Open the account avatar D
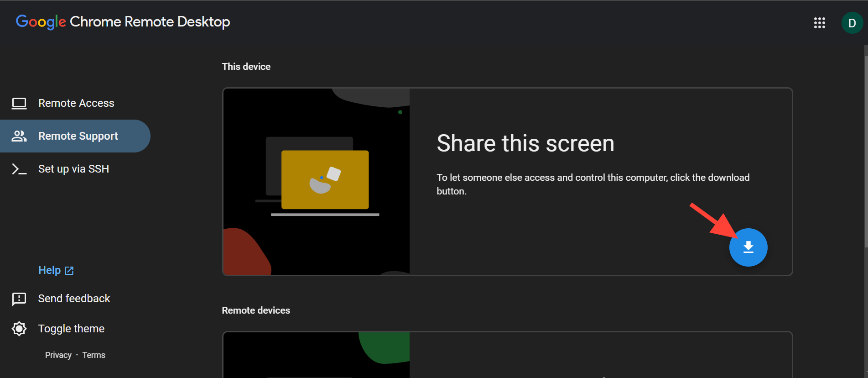The height and width of the screenshot is (378, 868). coord(852,23)
